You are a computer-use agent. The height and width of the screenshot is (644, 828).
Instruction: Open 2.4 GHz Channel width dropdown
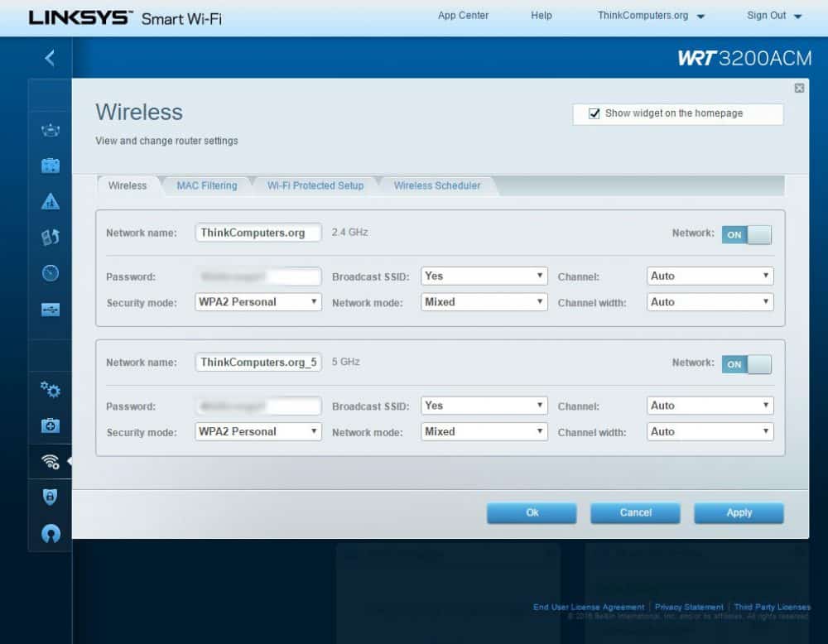pos(710,302)
